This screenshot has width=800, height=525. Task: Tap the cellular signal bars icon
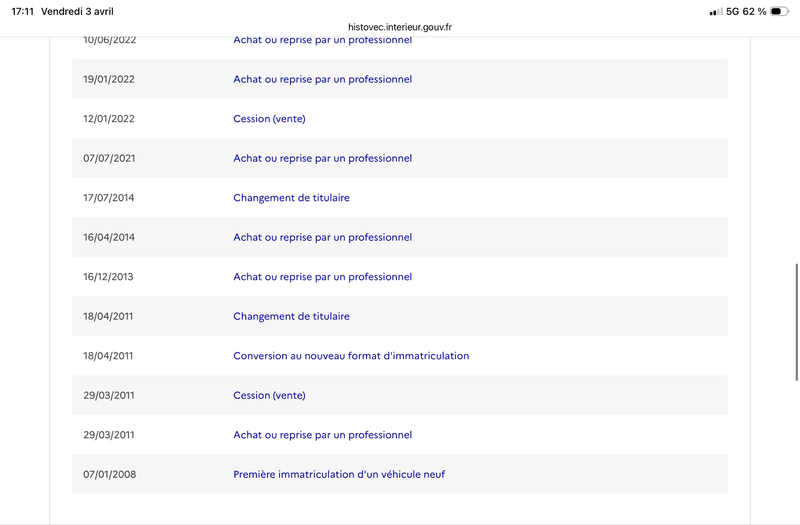pos(715,12)
